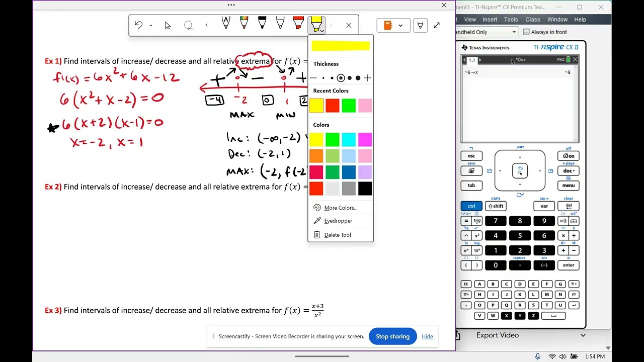
Task: Pick pink from Recent Colors
Action: tap(365, 106)
